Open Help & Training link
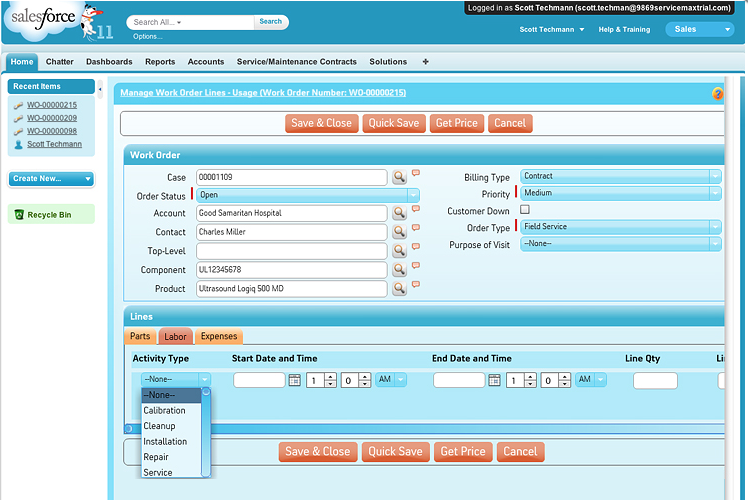 (624, 30)
